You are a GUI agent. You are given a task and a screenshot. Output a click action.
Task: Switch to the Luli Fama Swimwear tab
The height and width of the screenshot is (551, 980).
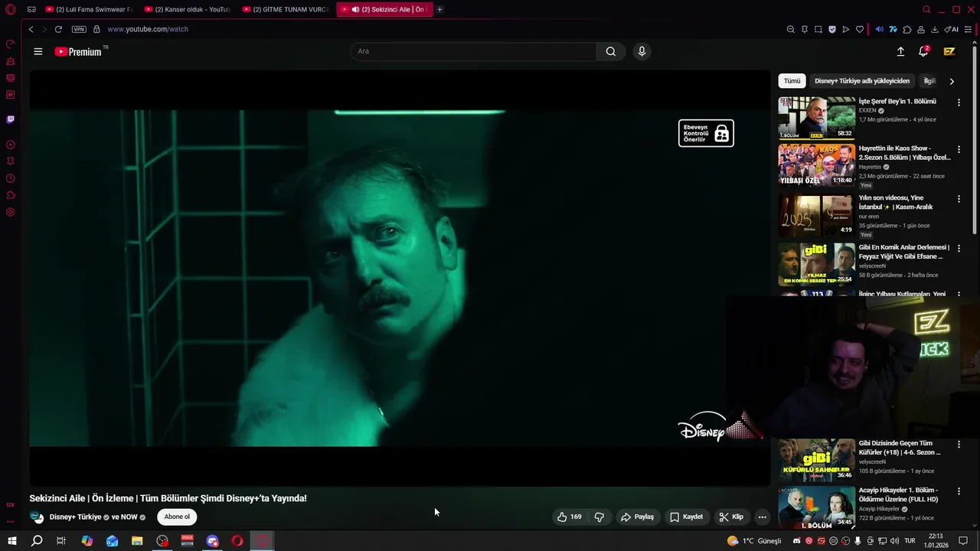pyautogui.click(x=88, y=9)
